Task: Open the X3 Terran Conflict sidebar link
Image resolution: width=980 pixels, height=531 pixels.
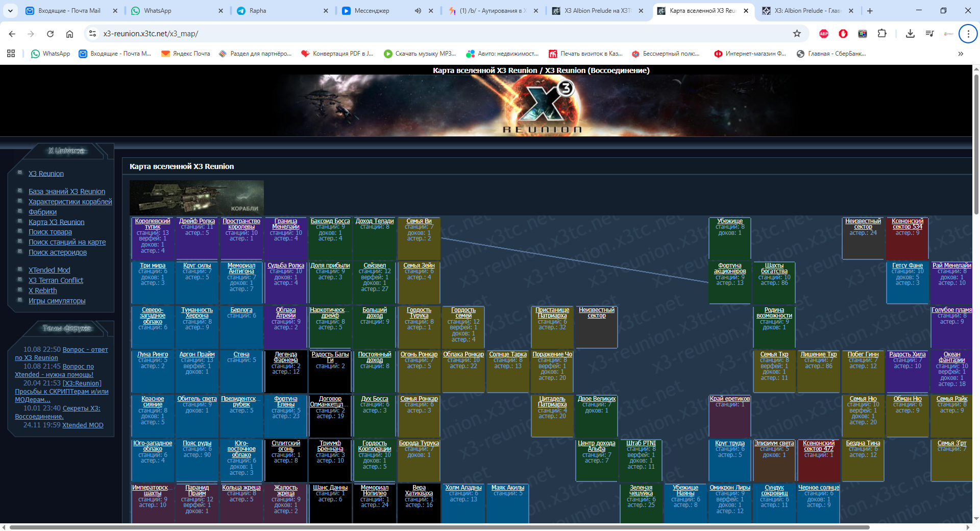Action: pyautogui.click(x=56, y=280)
